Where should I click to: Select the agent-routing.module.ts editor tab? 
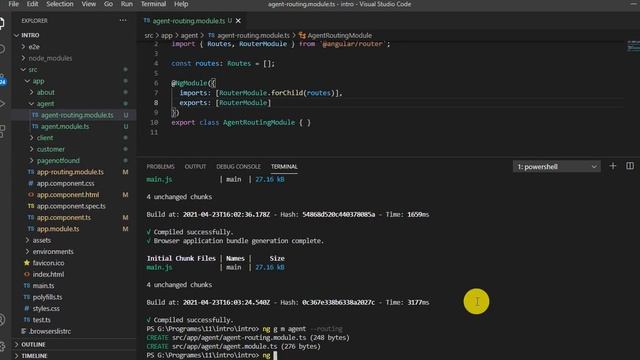(188, 21)
